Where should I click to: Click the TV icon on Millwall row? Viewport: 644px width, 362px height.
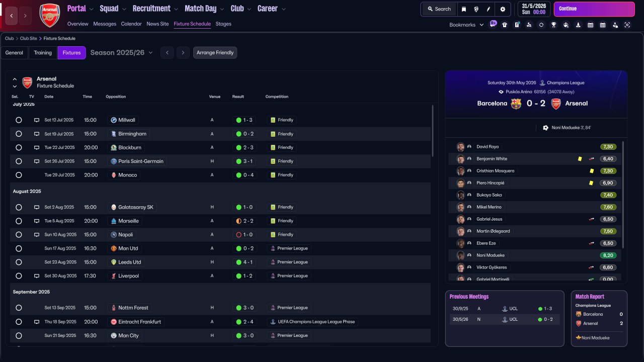click(x=36, y=120)
